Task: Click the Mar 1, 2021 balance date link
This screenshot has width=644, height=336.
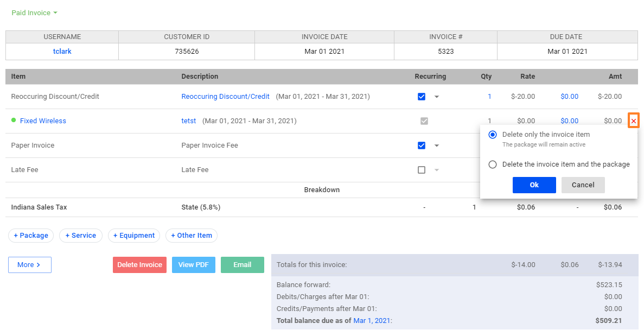Action: pos(372,320)
